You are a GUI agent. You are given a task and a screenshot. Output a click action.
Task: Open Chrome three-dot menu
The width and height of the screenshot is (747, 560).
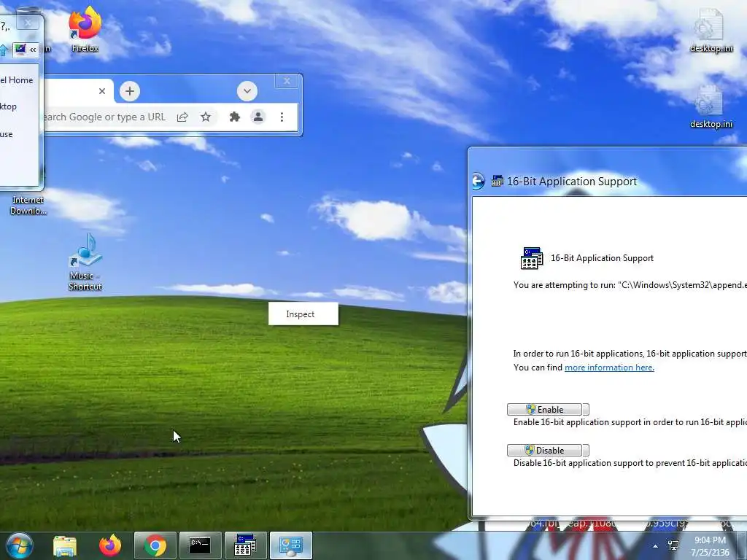(282, 117)
